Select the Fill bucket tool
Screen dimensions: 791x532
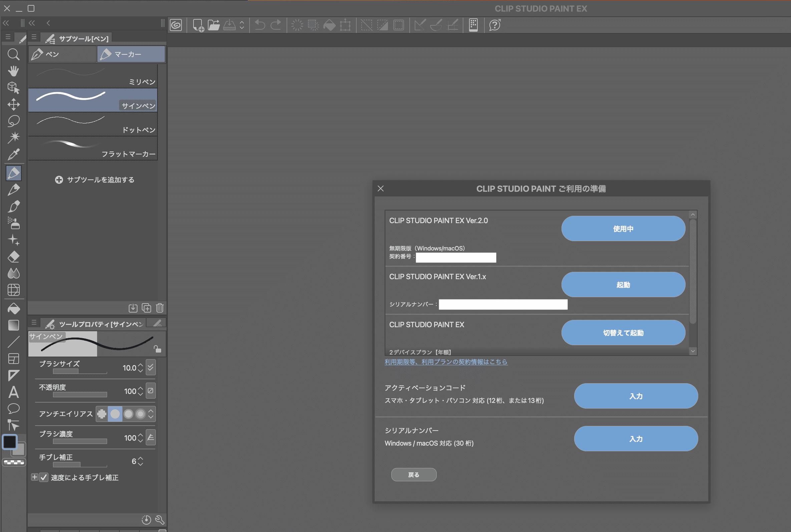point(14,309)
